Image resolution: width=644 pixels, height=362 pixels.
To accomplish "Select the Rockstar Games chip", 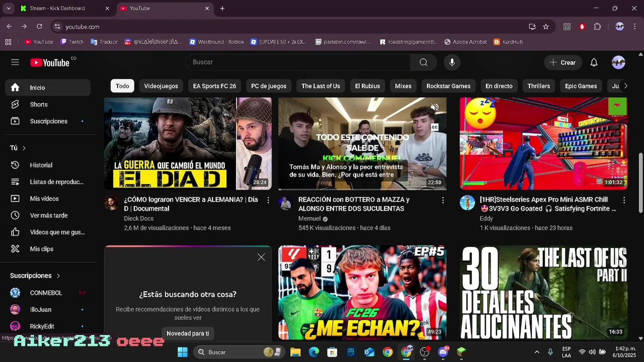I will [448, 86].
